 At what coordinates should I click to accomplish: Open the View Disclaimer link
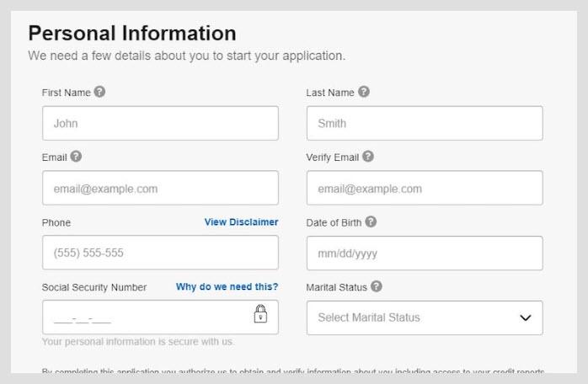point(241,222)
